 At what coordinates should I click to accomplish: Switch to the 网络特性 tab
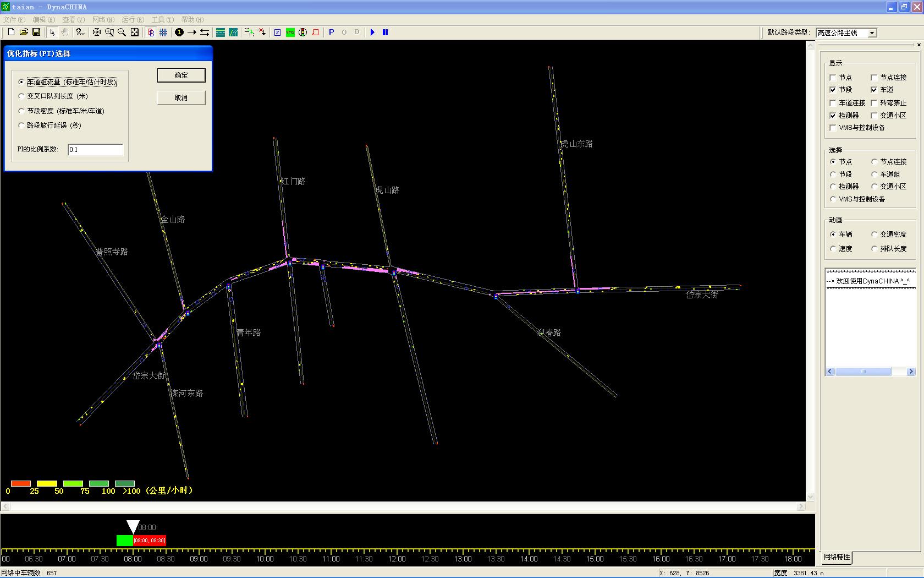click(x=837, y=557)
